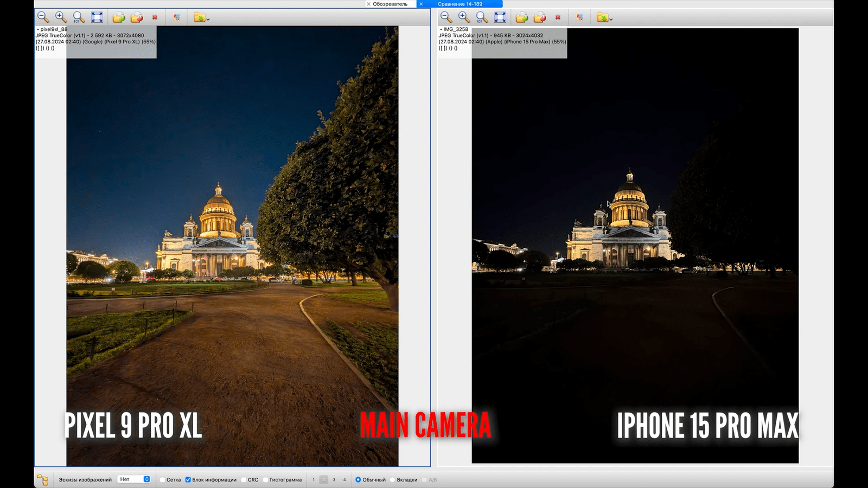This screenshot has width=868, height=488.
Task: Set compare pane count to 4
Action: click(x=344, y=480)
